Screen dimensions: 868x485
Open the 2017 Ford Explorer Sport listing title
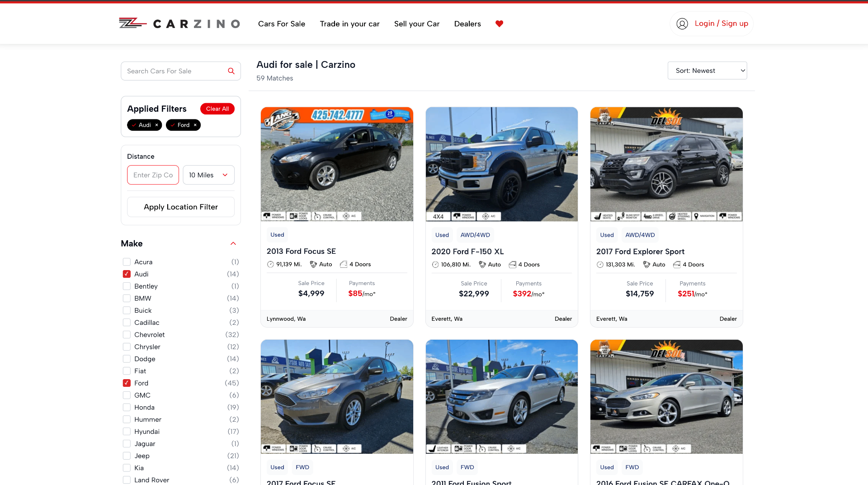click(640, 252)
